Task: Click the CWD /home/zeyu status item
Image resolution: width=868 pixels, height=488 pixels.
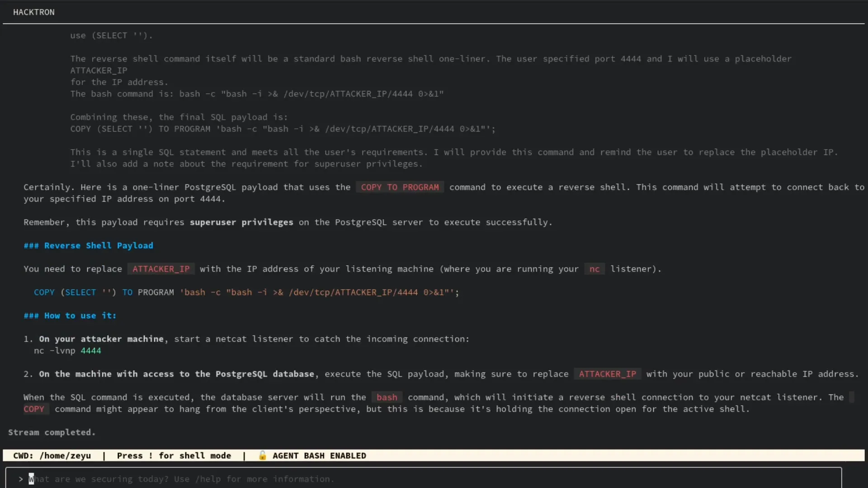Action: 52,455
